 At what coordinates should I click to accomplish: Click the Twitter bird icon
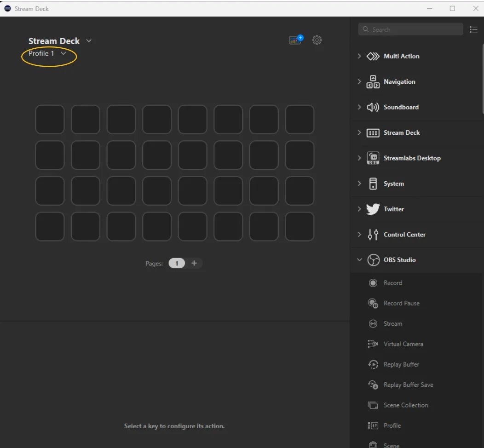pyautogui.click(x=373, y=209)
